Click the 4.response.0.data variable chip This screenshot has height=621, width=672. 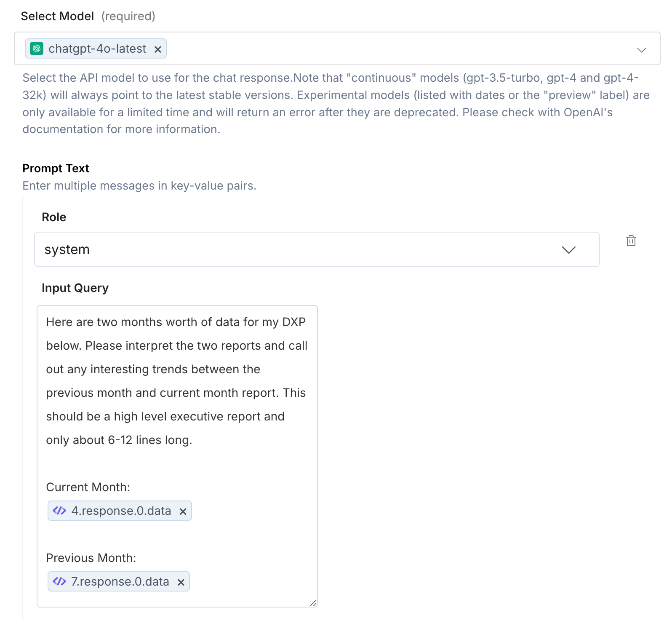pos(120,511)
